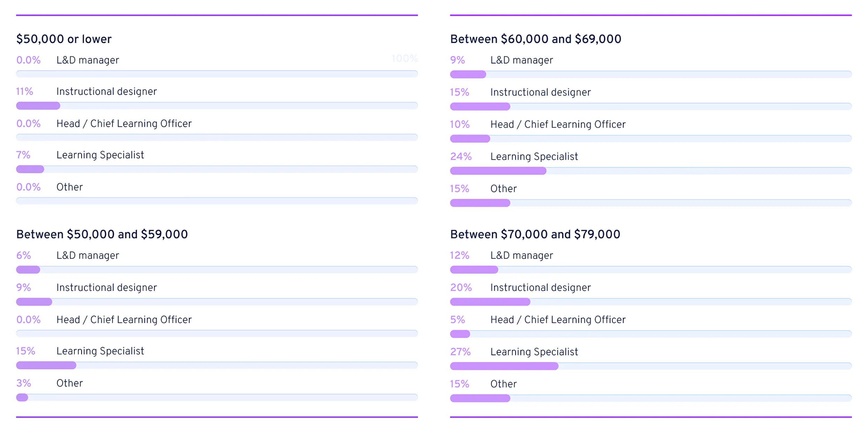Click the faint '100%' scale label
868x434 pixels.
(x=404, y=59)
